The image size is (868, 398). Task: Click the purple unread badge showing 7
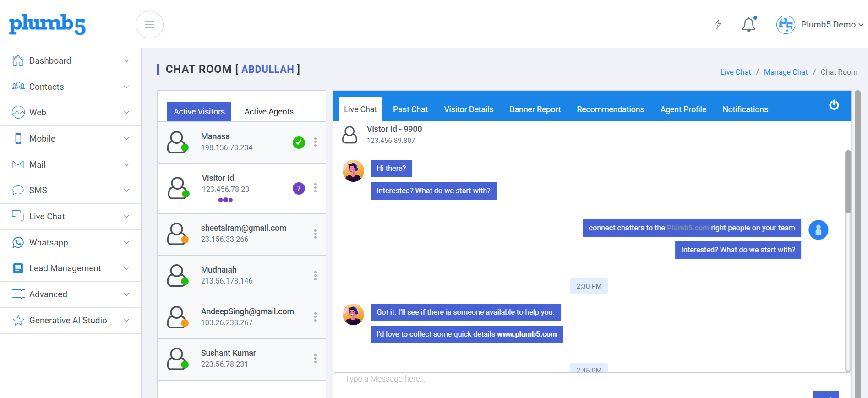pos(299,188)
